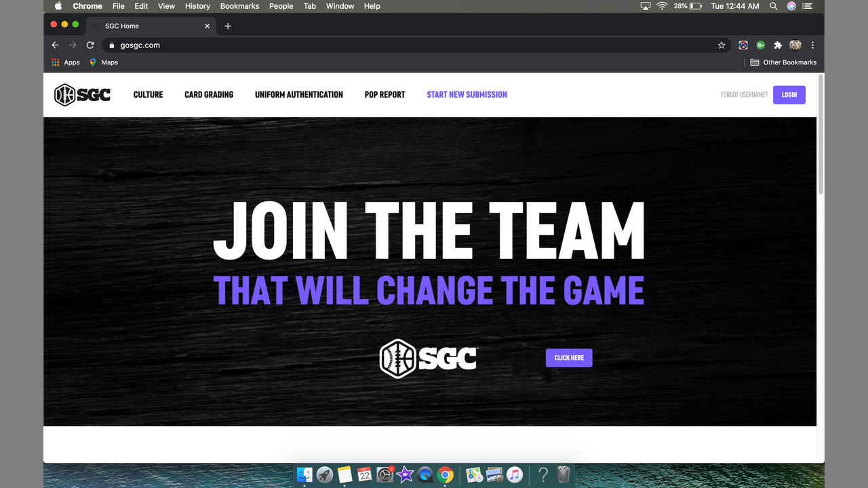The height and width of the screenshot is (488, 868).
Task: Open the Card Grading menu item
Action: (209, 95)
